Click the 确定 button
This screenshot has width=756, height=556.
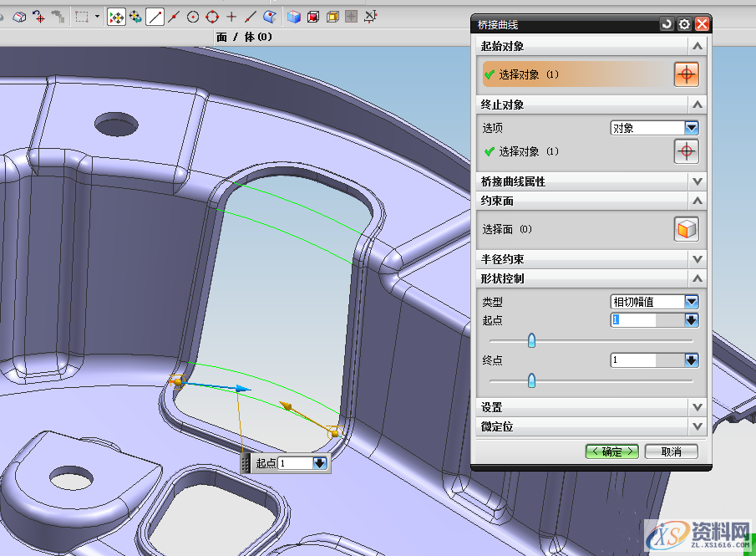pyautogui.click(x=611, y=451)
